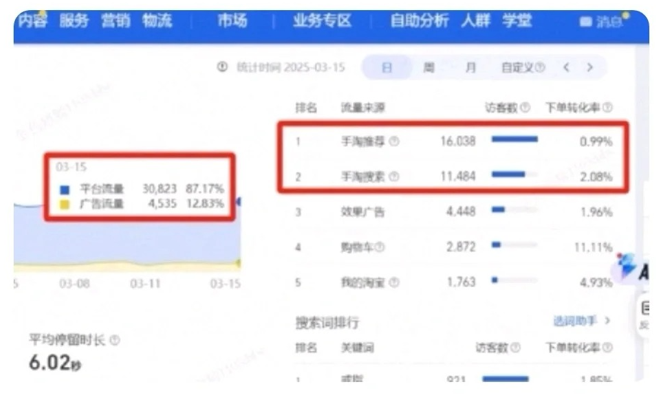Open the 人群 menu
656x398 pixels.
click(475, 20)
